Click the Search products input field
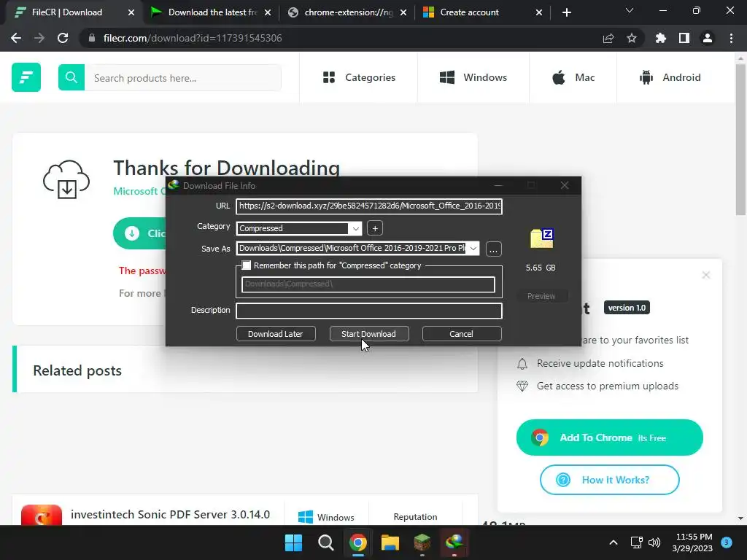Viewport: 747px width, 560px height. 183,77
